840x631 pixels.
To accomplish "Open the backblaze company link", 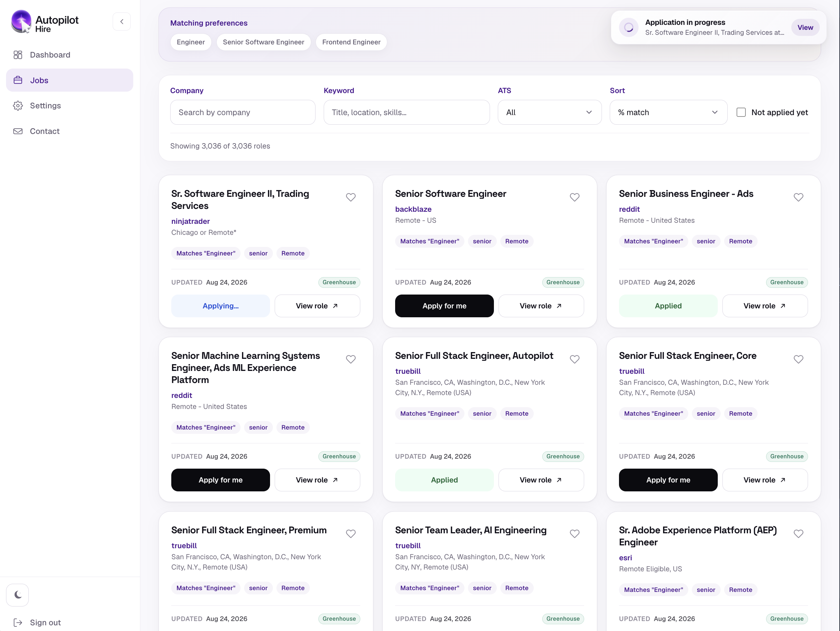I will pos(413,209).
